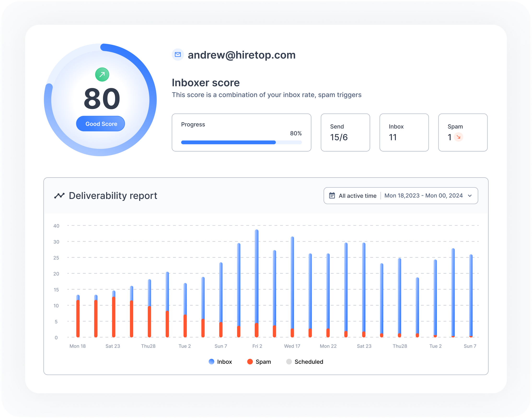Click the Inboxer score heading

[206, 83]
